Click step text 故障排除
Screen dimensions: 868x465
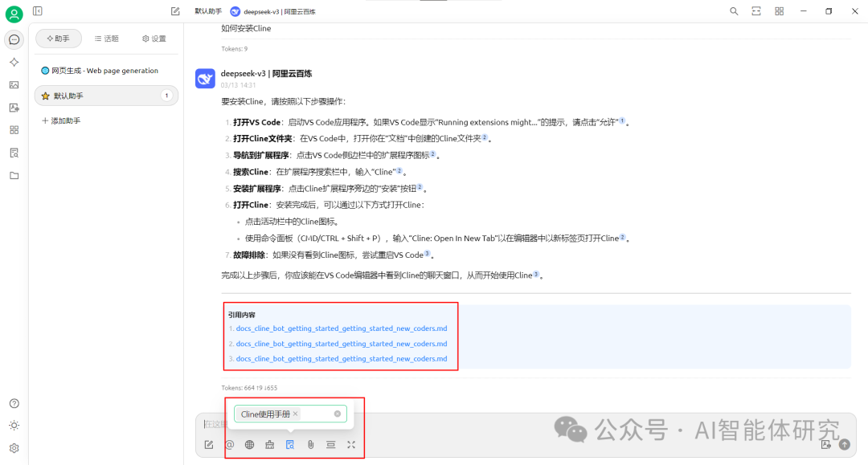click(x=249, y=255)
